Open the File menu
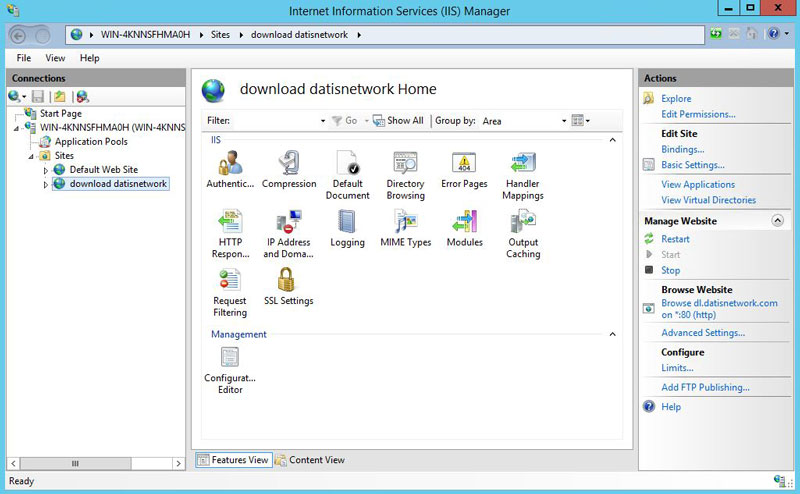800x494 pixels. [x=23, y=58]
